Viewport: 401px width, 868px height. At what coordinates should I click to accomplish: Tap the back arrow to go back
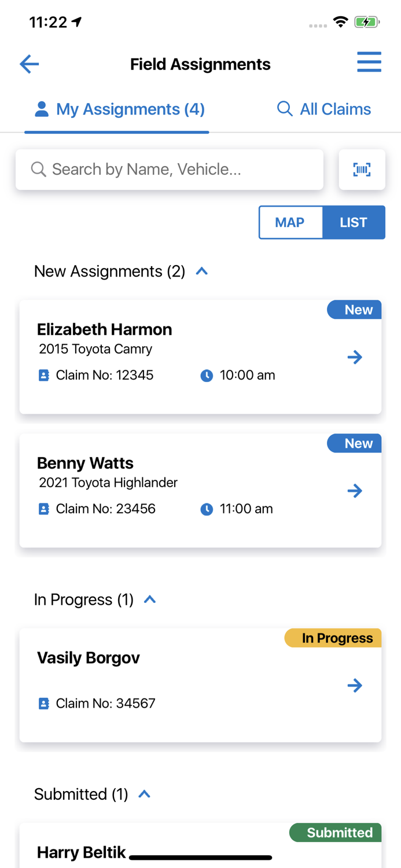(x=29, y=64)
